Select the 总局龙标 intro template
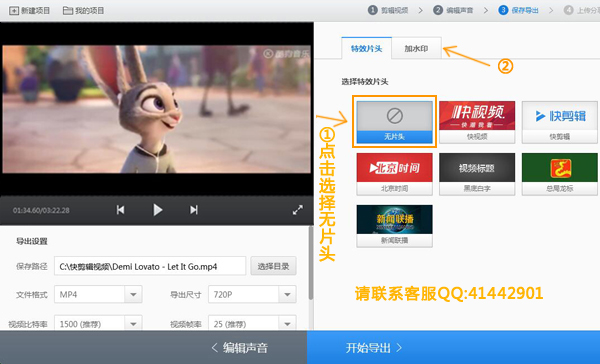 click(x=559, y=174)
